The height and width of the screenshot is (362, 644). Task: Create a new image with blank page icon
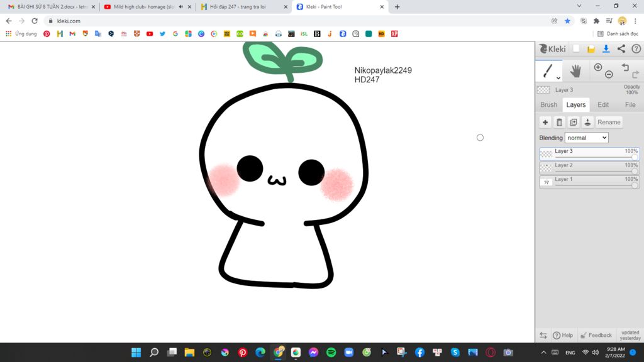click(576, 49)
